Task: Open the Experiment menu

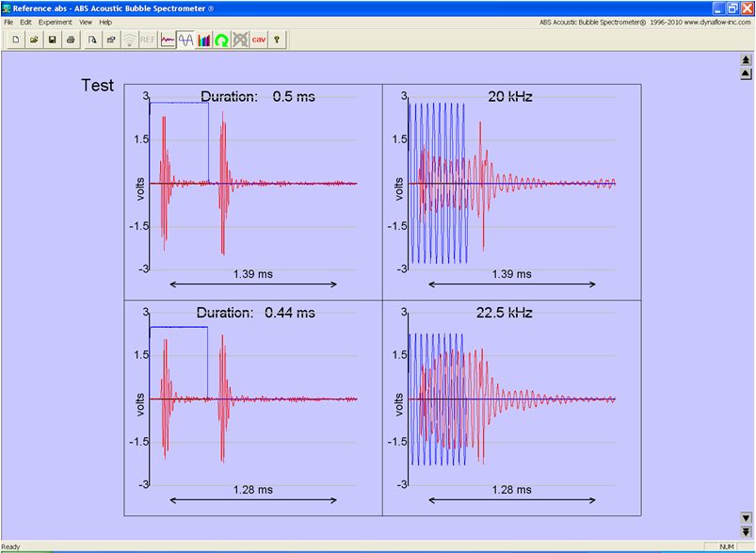Action: coord(56,23)
